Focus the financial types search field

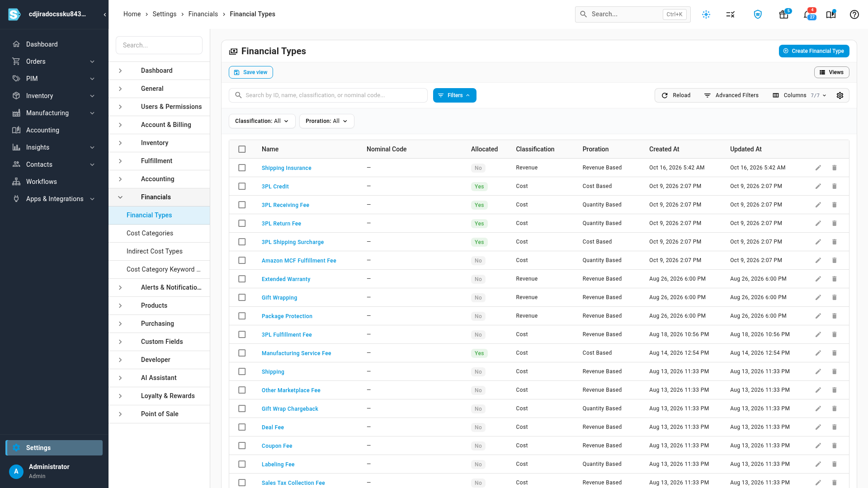point(328,95)
